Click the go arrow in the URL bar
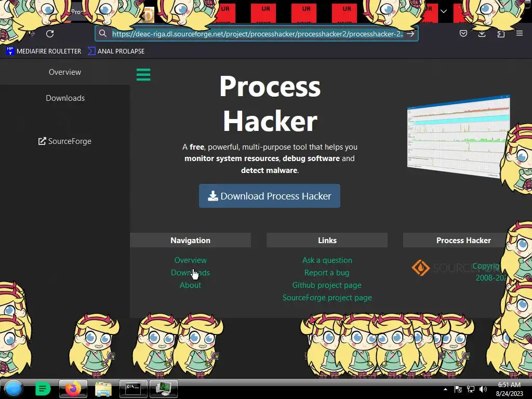The image size is (532, 399). pos(410,34)
